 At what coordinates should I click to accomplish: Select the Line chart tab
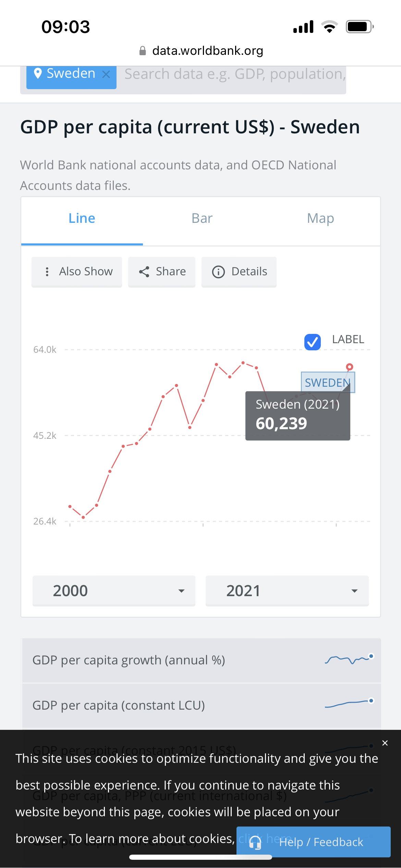[82, 218]
